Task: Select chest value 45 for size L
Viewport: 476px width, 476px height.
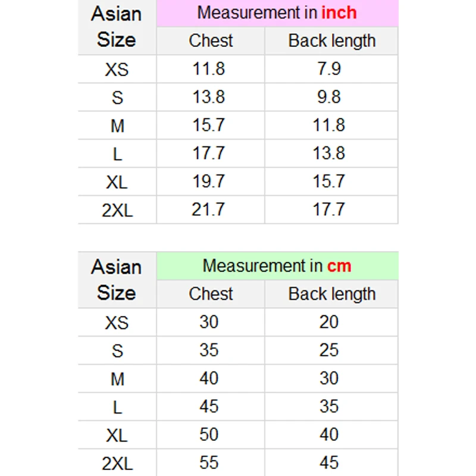Action: (209, 406)
